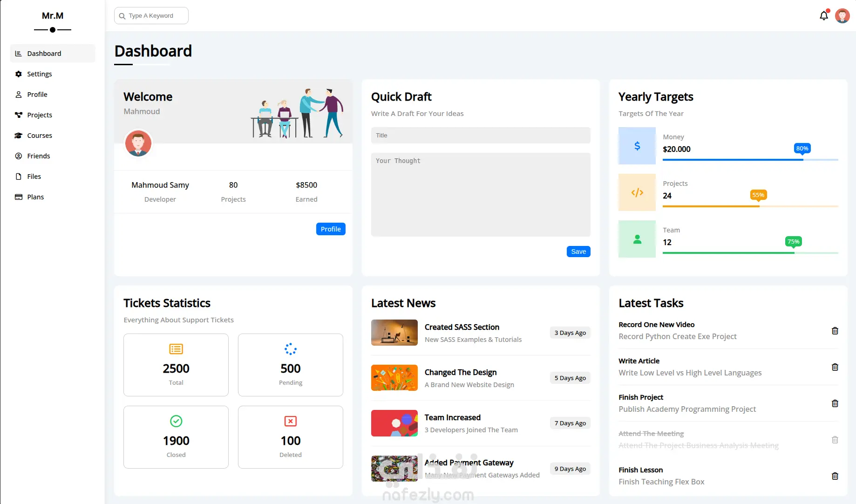Click the Save button in Quick Draft
Image resolution: width=856 pixels, height=504 pixels.
point(578,252)
